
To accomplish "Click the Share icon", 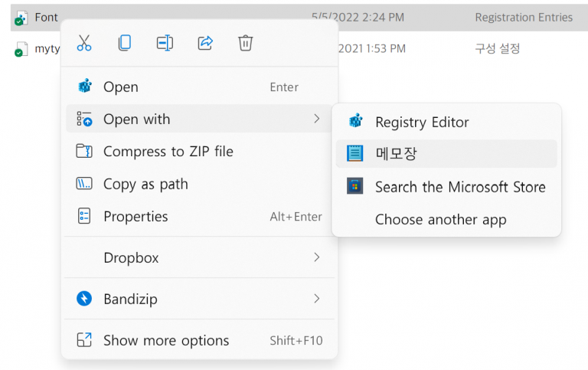I will (205, 43).
